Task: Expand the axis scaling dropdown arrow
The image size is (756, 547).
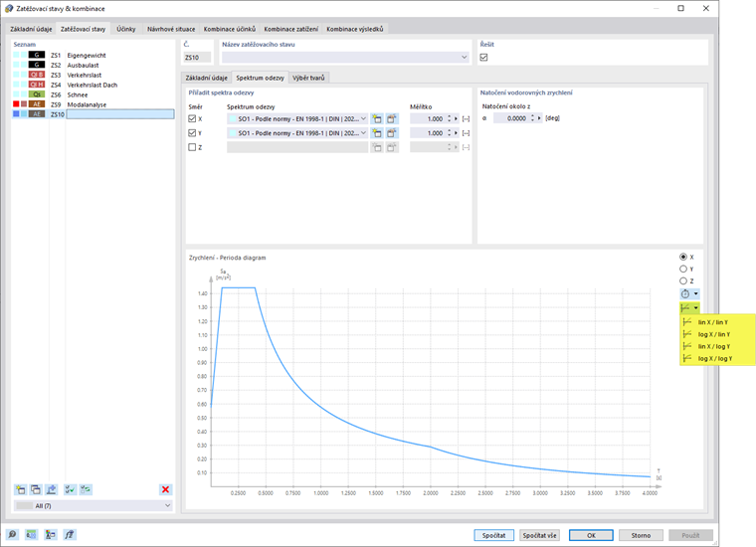Action: coord(695,308)
